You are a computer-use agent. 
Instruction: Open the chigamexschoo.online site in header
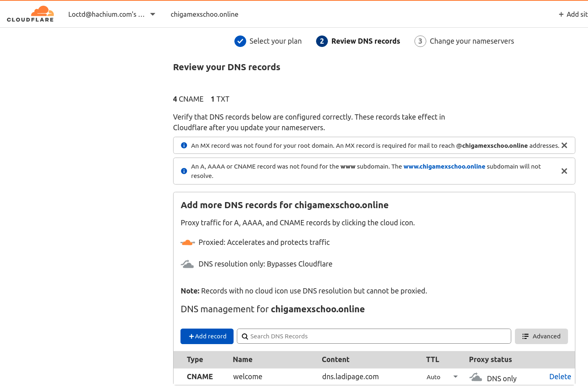(205, 14)
